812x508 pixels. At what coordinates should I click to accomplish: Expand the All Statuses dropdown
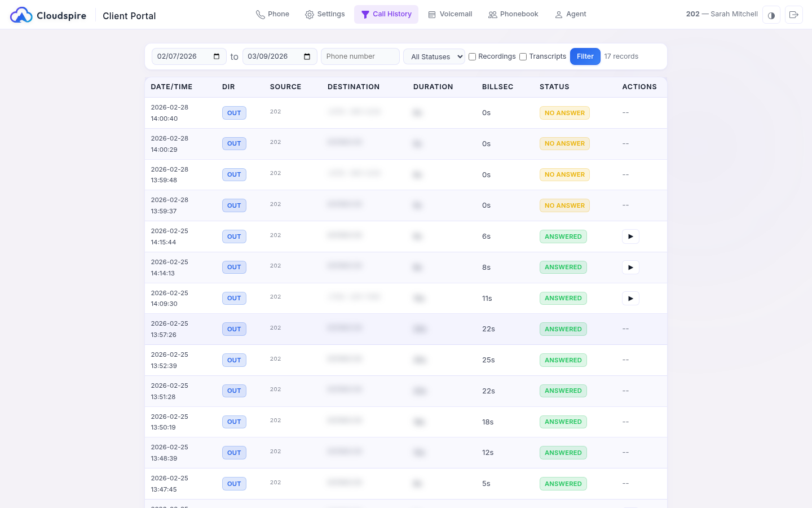tap(434, 56)
